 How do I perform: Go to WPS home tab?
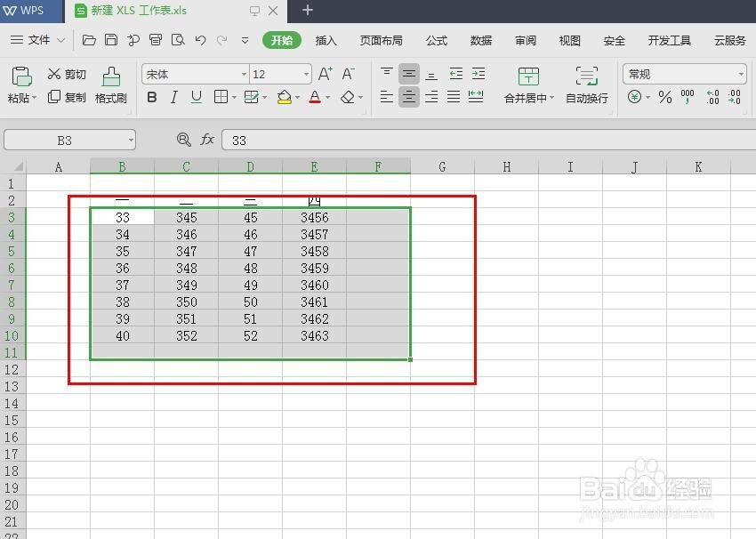[x=32, y=11]
